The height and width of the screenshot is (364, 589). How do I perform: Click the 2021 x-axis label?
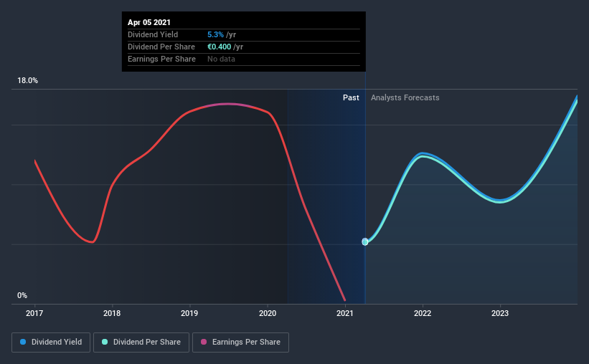(345, 313)
